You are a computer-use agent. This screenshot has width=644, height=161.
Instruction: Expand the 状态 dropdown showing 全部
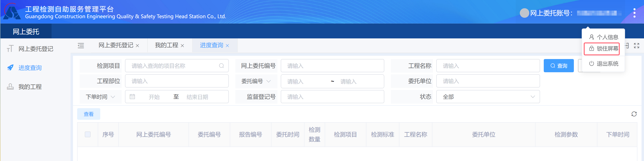[x=487, y=97]
